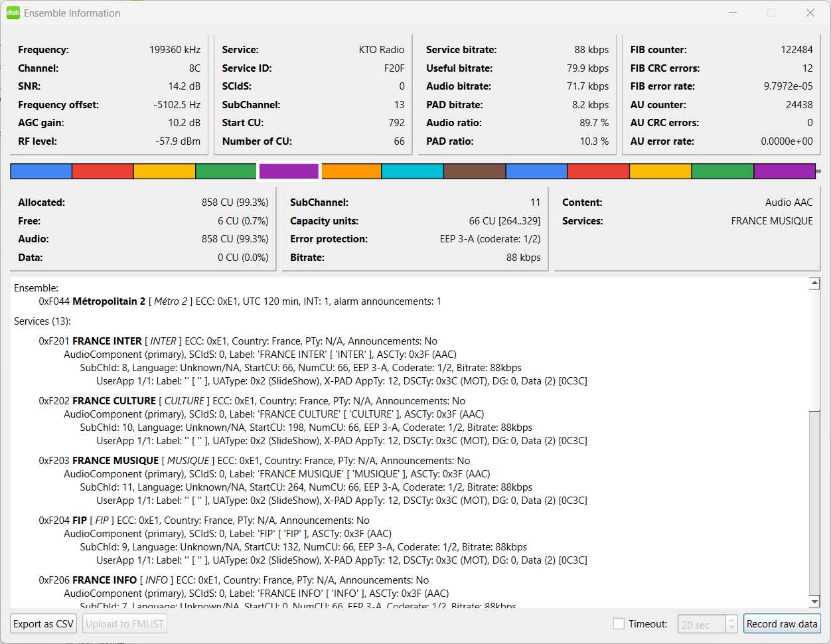
Task: Click the SNR value 14.2 dB
Action: [185, 86]
